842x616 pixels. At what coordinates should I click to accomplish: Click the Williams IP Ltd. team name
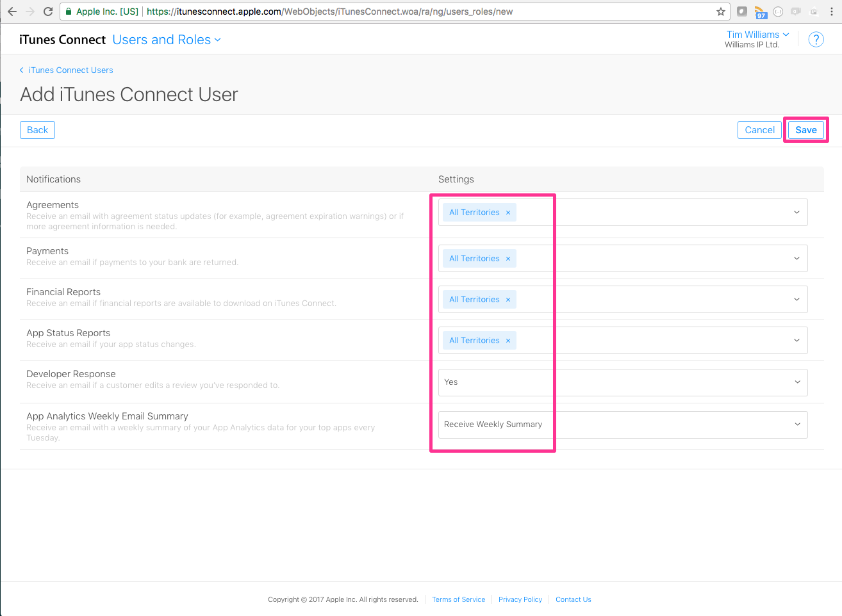(x=752, y=45)
